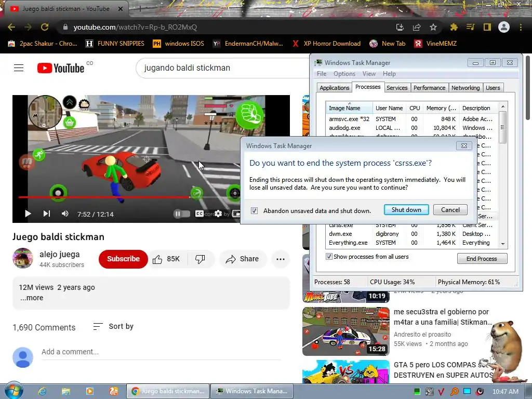532x399 pixels.
Task: Sort processes by Description column
Action: pyautogui.click(x=478, y=108)
